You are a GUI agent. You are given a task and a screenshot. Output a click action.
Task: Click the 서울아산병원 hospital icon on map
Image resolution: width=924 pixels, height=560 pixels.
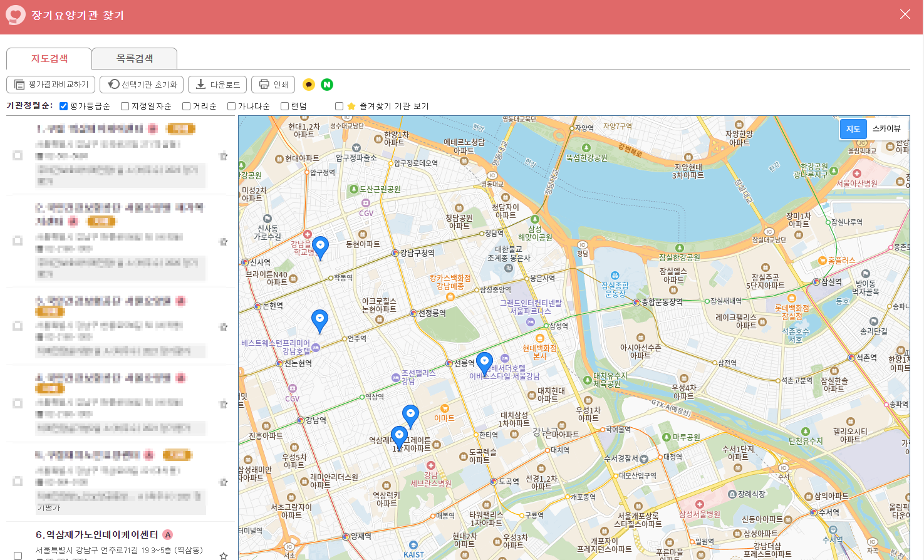pos(857,174)
